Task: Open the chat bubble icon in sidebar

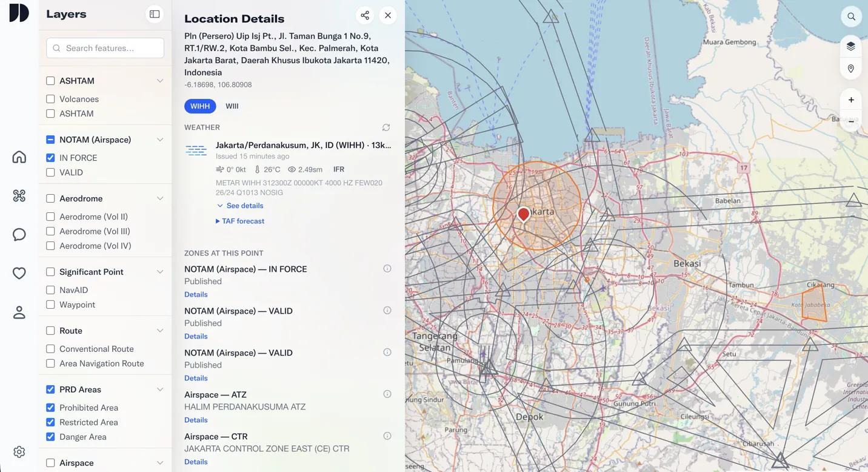Action: click(19, 234)
